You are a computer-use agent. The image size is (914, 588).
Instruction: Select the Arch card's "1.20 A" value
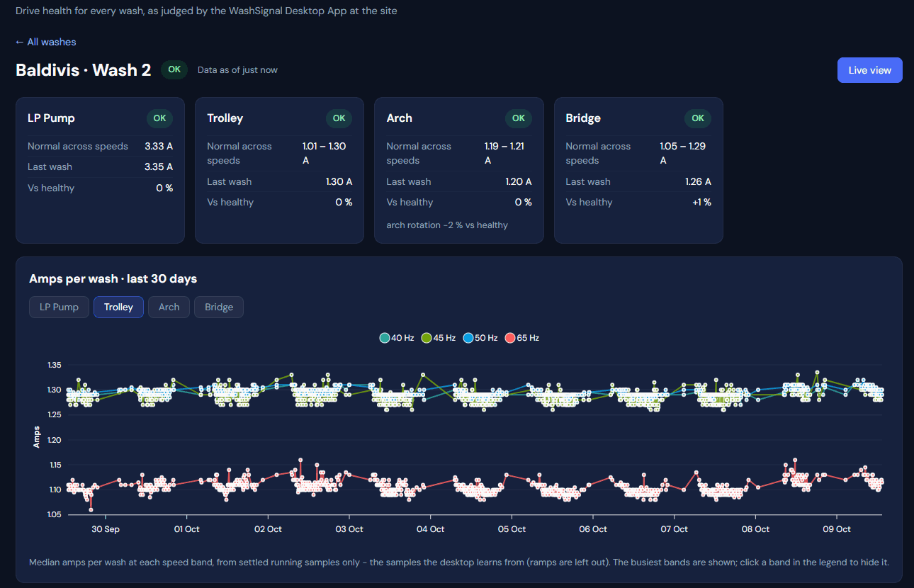pyautogui.click(x=518, y=181)
